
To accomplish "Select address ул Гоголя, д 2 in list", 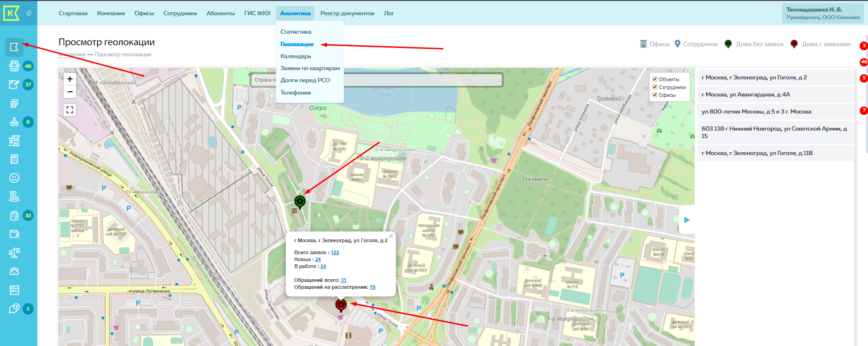I will point(775,78).
